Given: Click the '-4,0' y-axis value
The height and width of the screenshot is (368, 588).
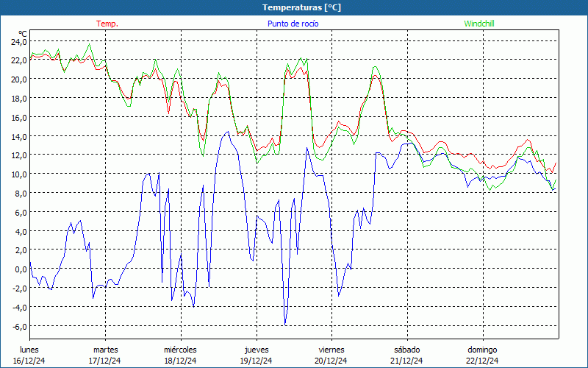Looking at the screenshot, I should tap(19, 308).
